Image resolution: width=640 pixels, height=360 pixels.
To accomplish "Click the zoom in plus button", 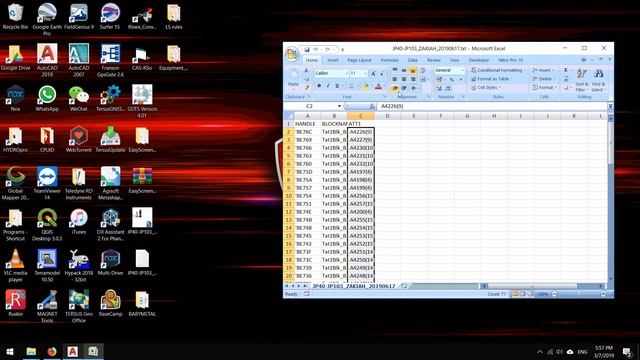I will click(603, 294).
